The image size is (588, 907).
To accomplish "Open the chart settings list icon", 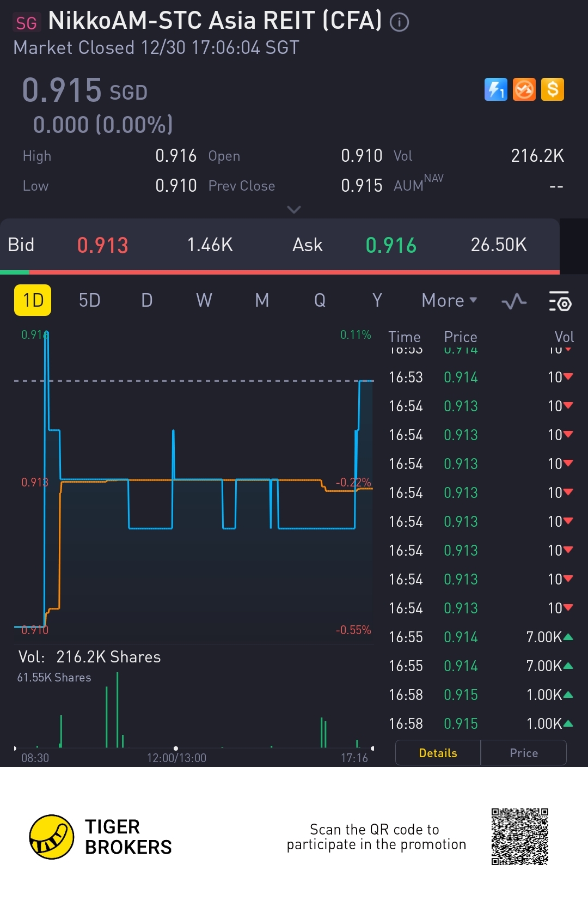I will point(560,301).
